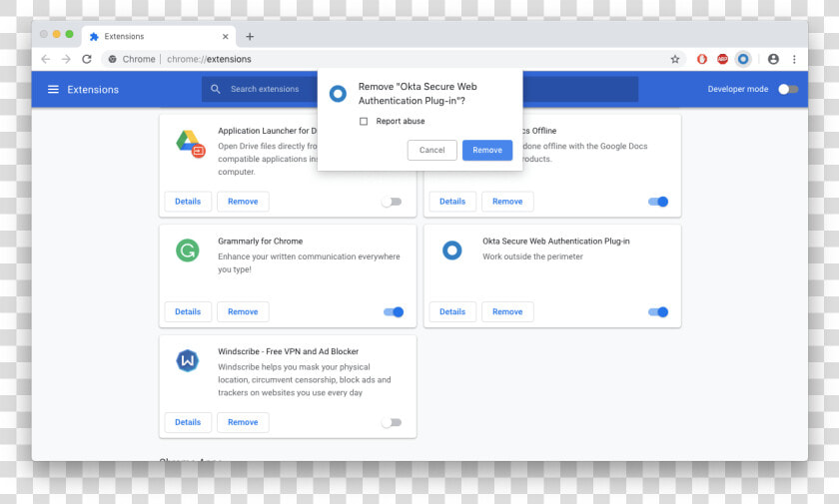The image size is (839, 504).
Task: Open Details for Windscribe
Action: tap(188, 423)
